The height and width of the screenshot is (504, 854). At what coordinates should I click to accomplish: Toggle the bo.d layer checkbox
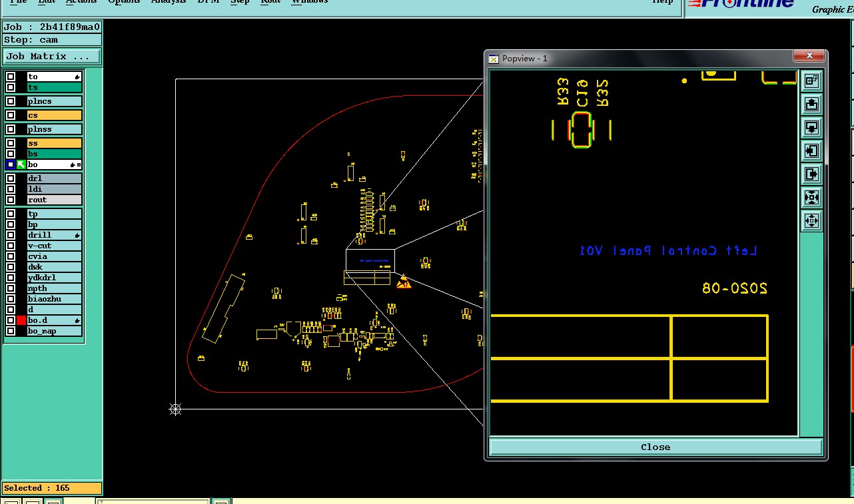pos(11,320)
